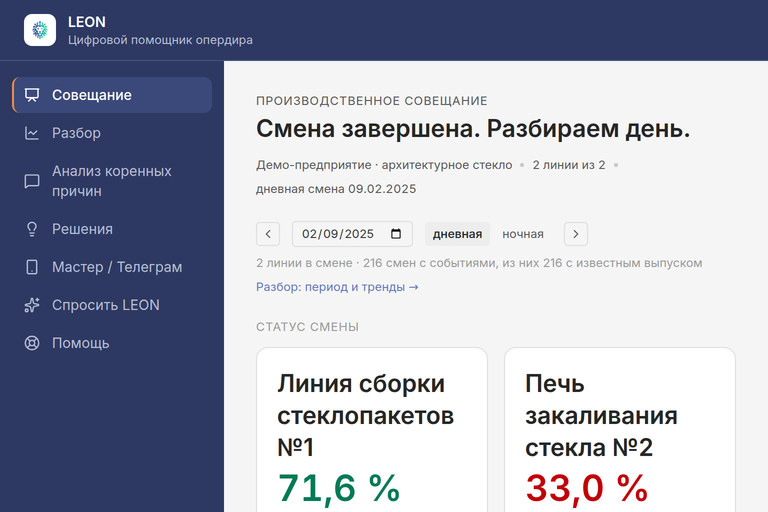Screen dimensions: 768x512
Task: Click the 2 линии из 2 text
Action: (569, 165)
